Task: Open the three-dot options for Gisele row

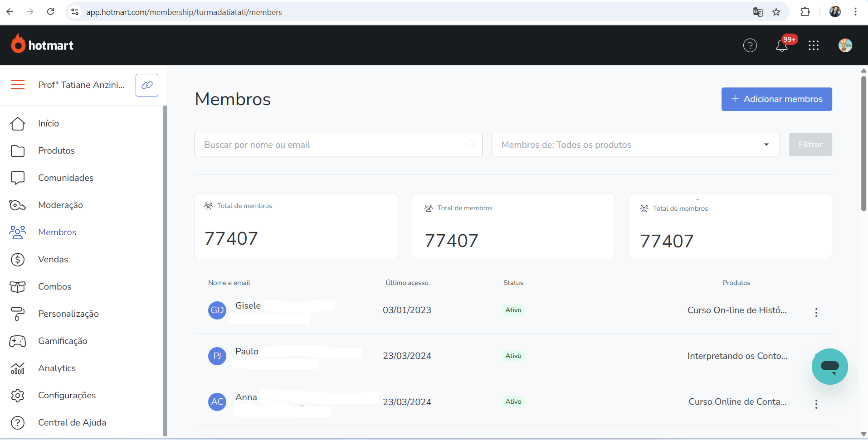Action: 816,313
